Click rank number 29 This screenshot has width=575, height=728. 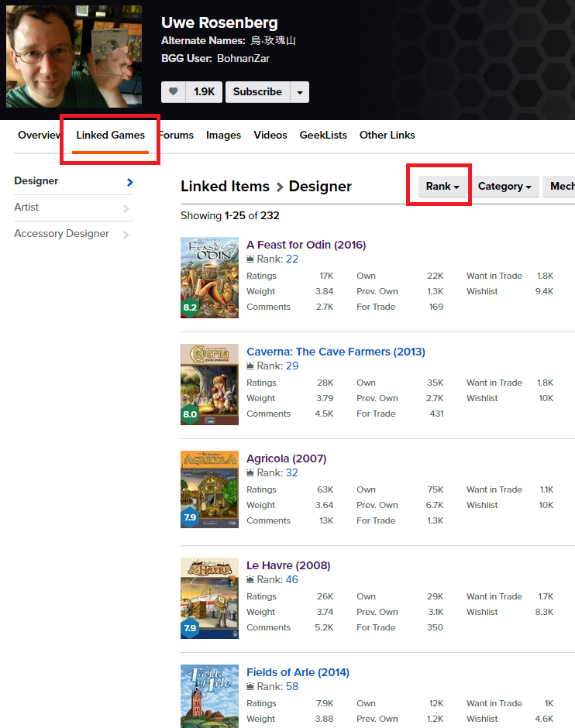click(x=292, y=366)
